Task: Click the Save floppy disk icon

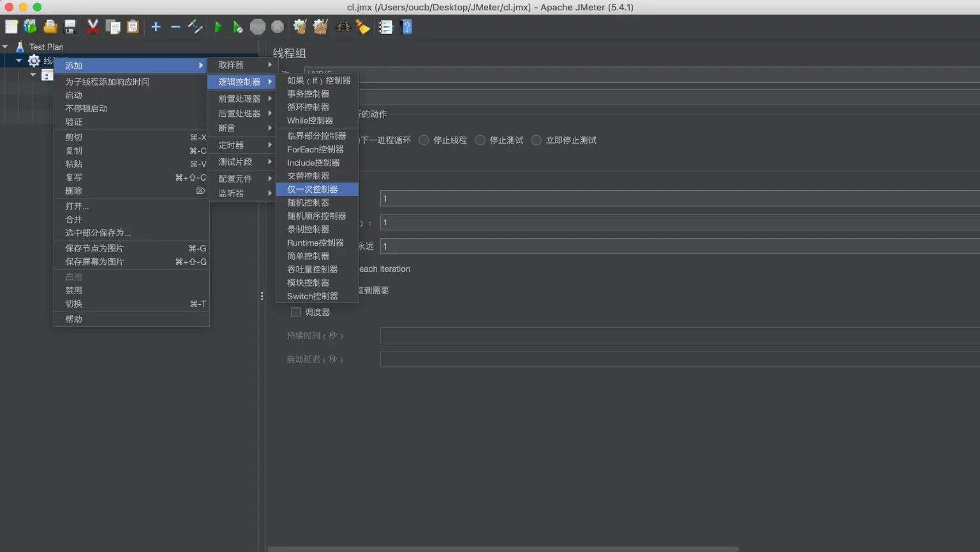Action: [70, 27]
